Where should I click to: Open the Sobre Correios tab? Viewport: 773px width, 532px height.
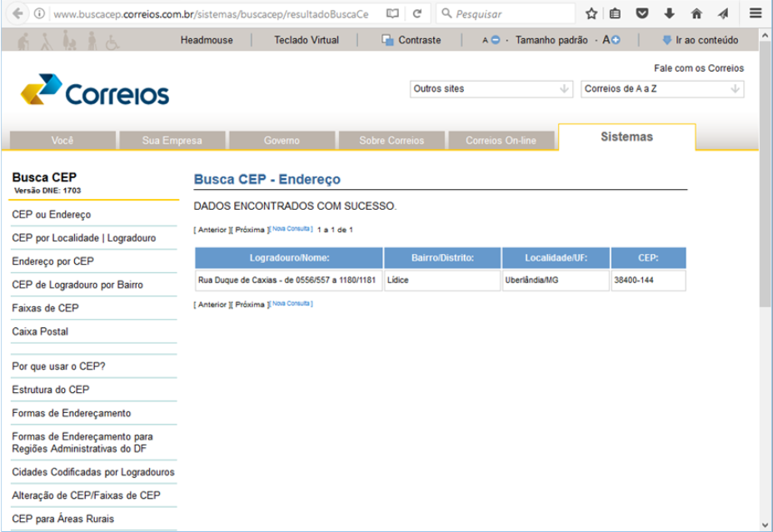pos(391,141)
